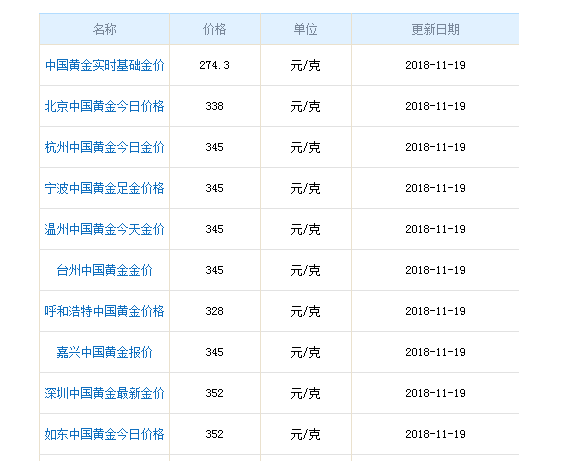Select price 345 in 嘉兴 row

[214, 352]
